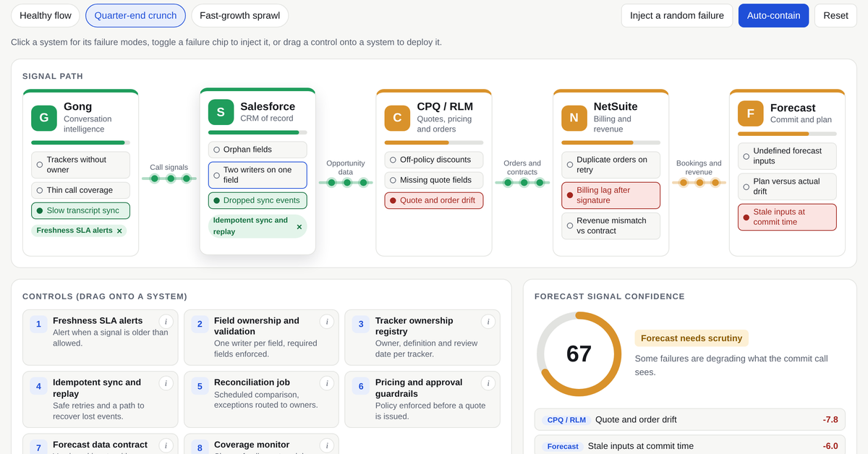
Task: Toggle Stale inputs at commit time chip in Forecast card
Action: coord(787,217)
